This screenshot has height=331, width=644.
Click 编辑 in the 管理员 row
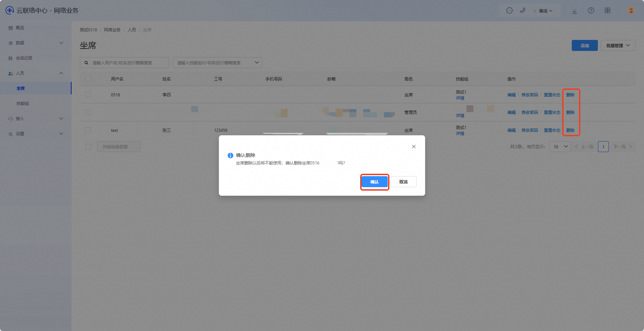512,113
